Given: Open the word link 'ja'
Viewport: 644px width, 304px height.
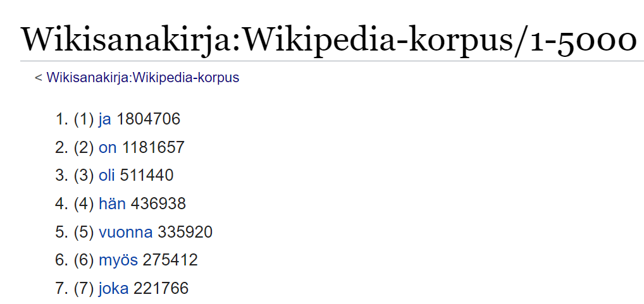Looking at the screenshot, I should coord(105,119).
